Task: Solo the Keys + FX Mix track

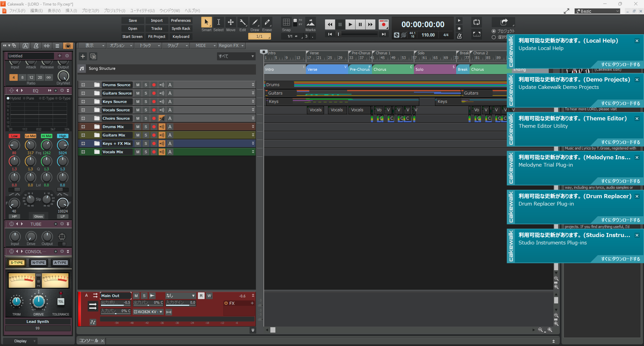Action: pos(146,143)
